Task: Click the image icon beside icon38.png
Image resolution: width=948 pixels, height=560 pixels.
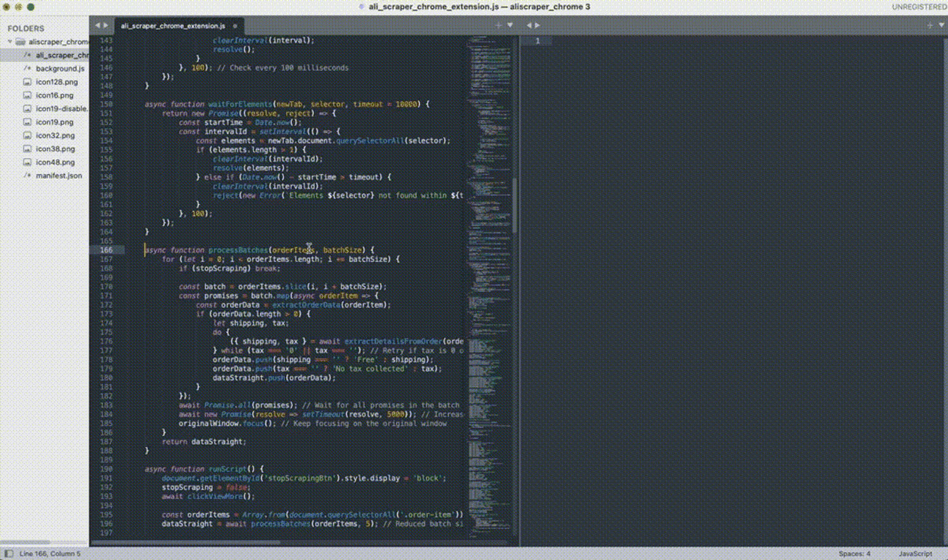Action: (27, 149)
